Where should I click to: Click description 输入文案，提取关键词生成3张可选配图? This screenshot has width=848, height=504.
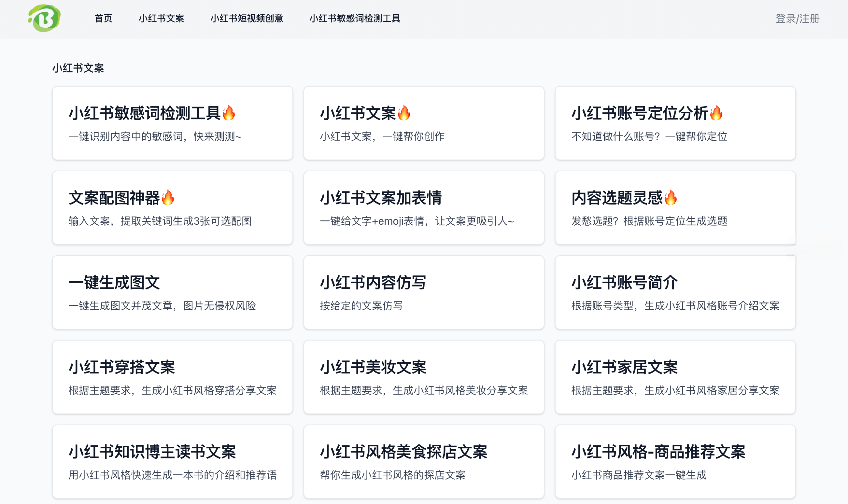coord(160,221)
